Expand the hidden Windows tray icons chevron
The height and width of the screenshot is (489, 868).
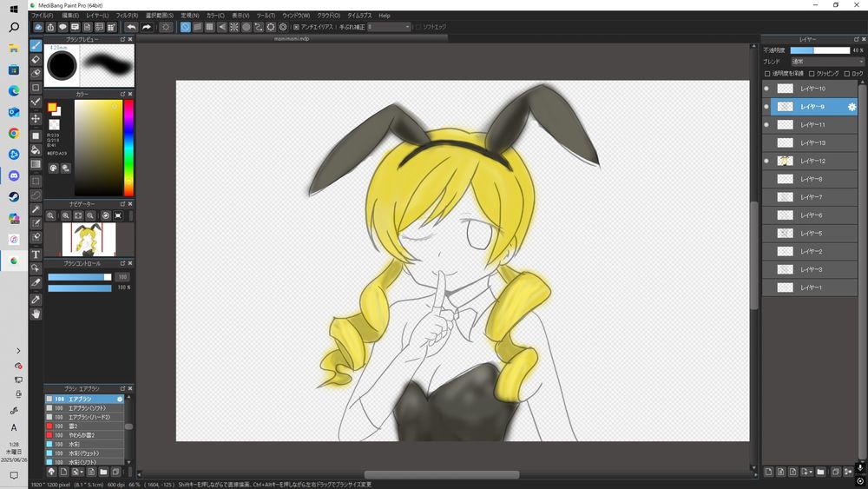17,351
